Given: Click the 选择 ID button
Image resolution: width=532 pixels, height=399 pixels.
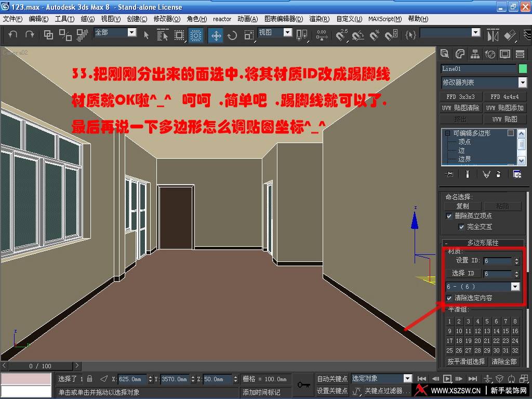Looking at the screenshot, I should click(463, 273).
